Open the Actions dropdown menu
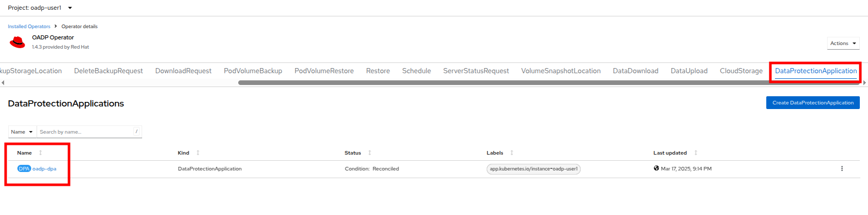This screenshot has width=868, height=215. coord(843,44)
